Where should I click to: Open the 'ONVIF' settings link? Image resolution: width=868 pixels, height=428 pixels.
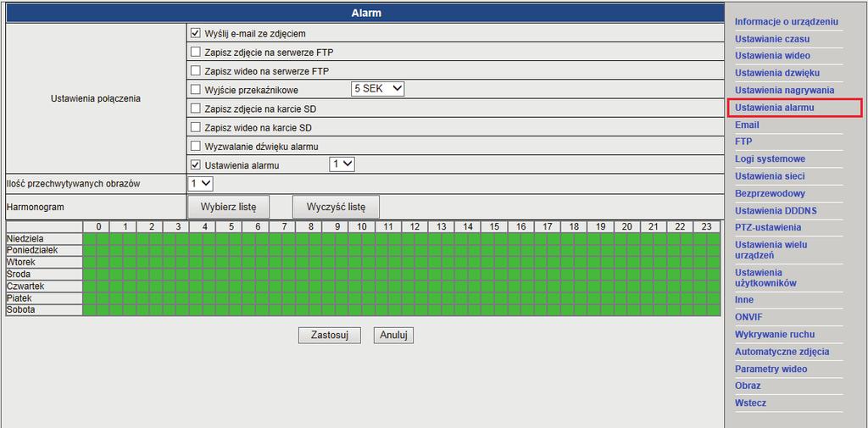coord(749,317)
